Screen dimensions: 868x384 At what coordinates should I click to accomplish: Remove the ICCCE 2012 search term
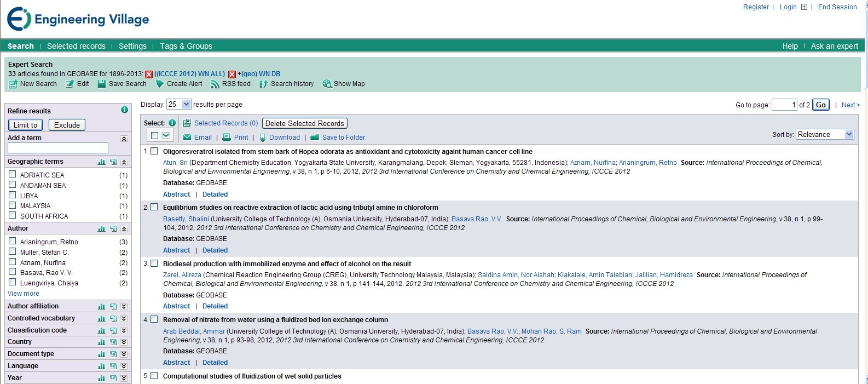tap(148, 74)
